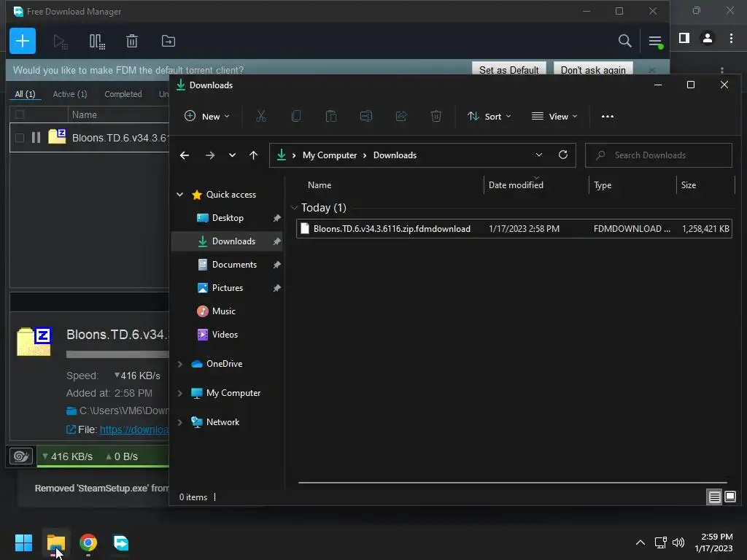Viewport: 747px width, 560px height.
Task: Click the Cut icon in Explorer toolbar
Action: point(260,116)
